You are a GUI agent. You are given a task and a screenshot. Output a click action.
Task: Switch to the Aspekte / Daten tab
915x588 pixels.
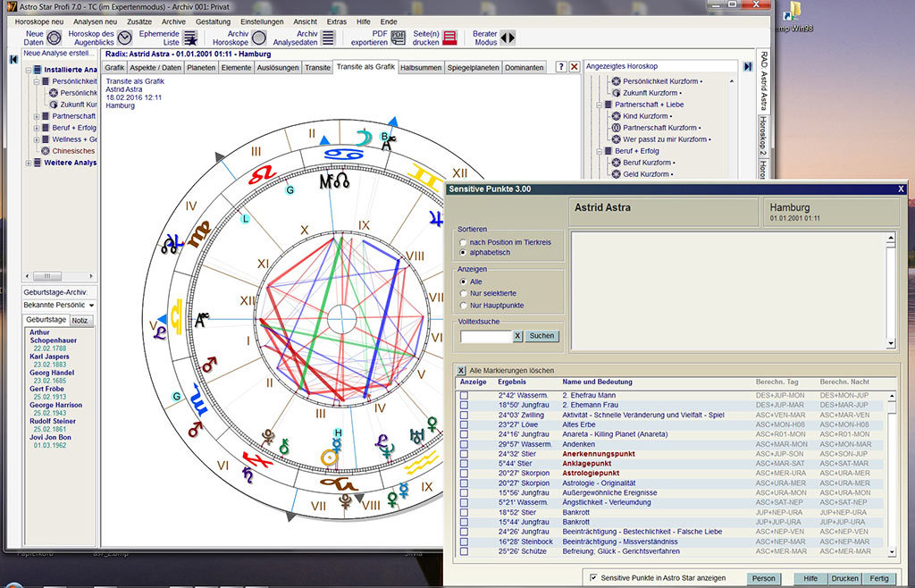tap(155, 68)
